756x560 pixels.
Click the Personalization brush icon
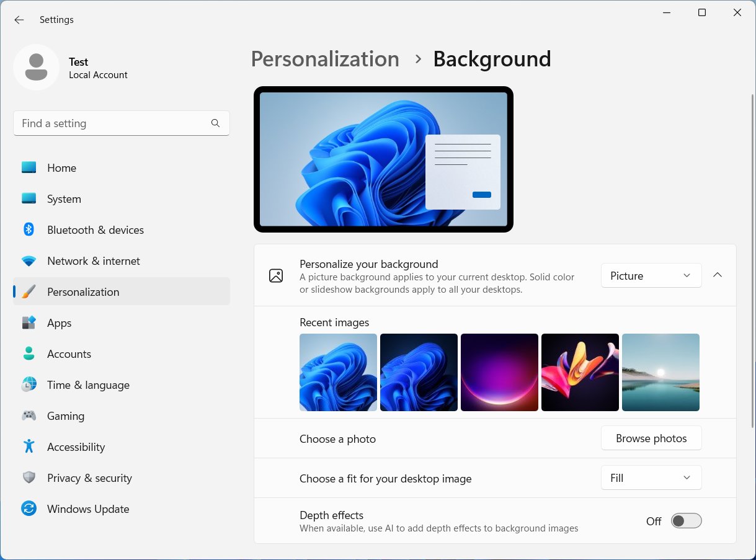click(29, 291)
